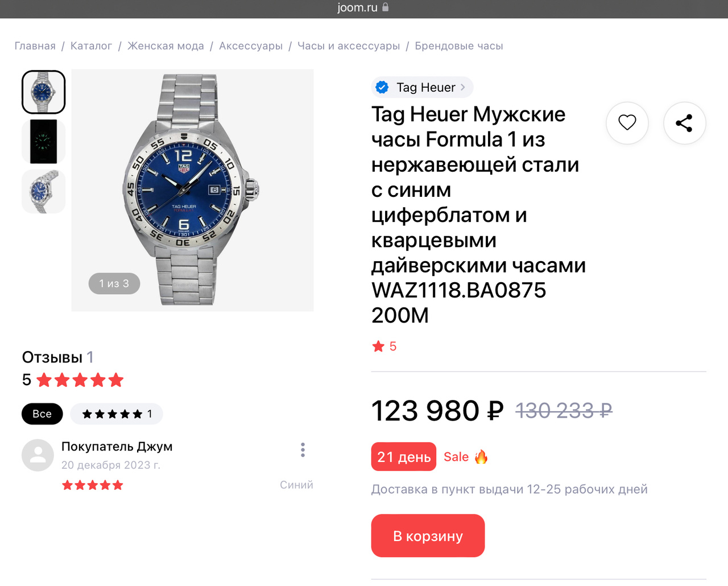The width and height of the screenshot is (728, 586).
Task: Click the lock icon beside joom.ru
Action: (x=386, y=7)
